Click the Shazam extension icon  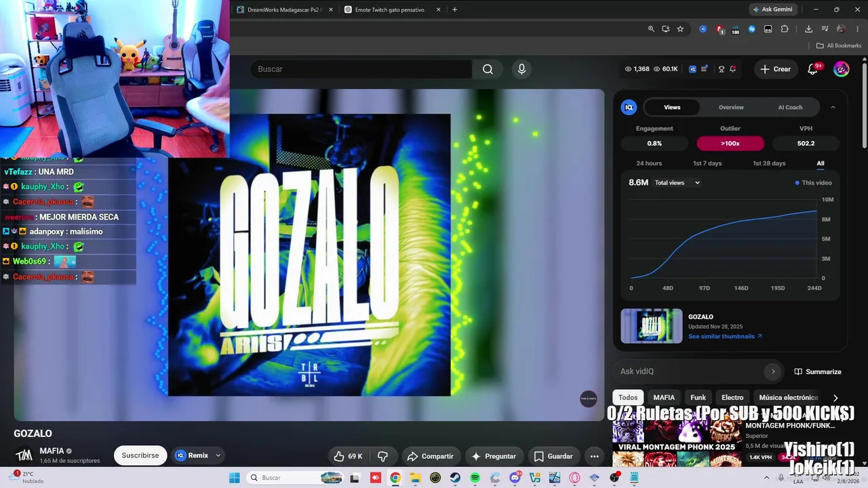pos(751,29)
